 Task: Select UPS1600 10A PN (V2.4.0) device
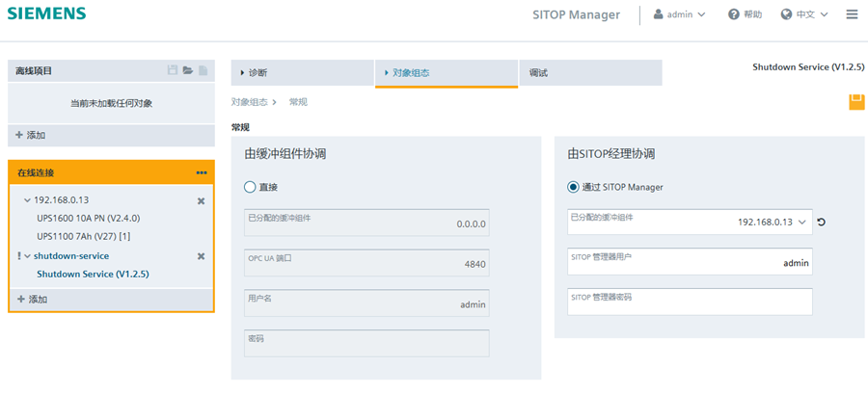88,219
